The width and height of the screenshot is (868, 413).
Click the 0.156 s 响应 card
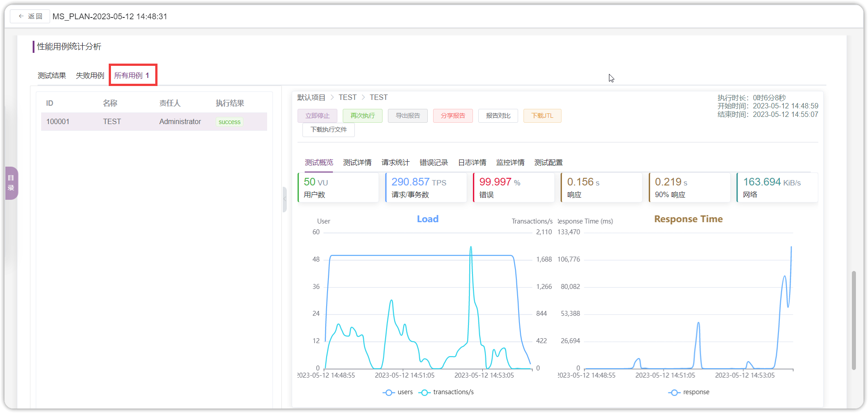[602, 187]
